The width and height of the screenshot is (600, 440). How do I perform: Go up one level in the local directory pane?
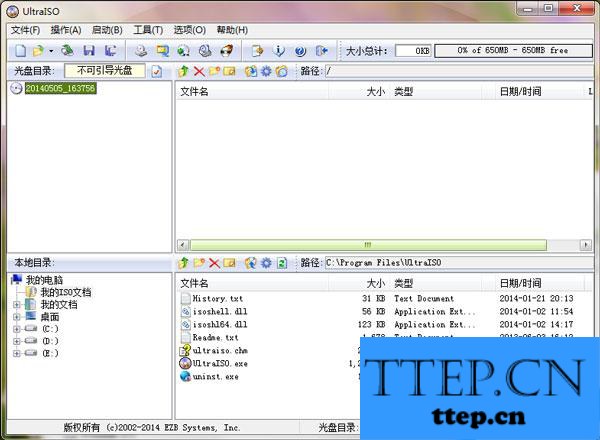[x=184, y=263]
